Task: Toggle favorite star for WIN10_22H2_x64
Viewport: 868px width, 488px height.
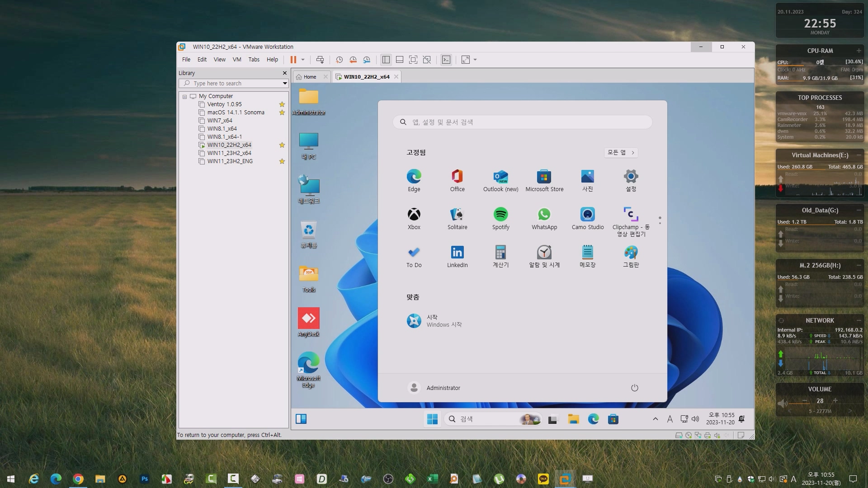Action: click(282, 145)
